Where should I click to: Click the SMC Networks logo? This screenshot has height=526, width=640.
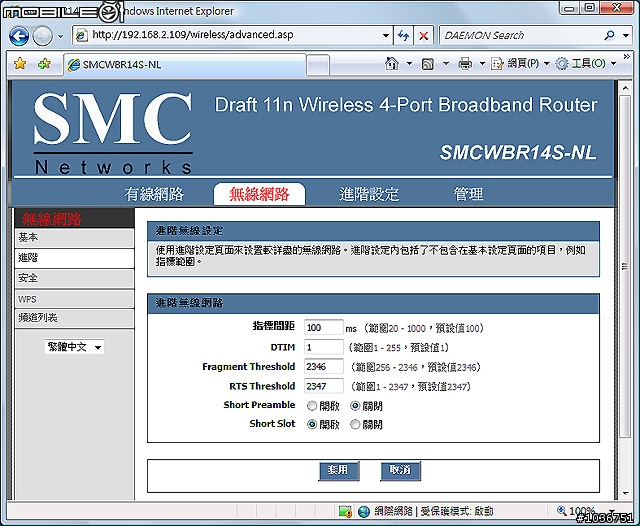click(113, 132)
